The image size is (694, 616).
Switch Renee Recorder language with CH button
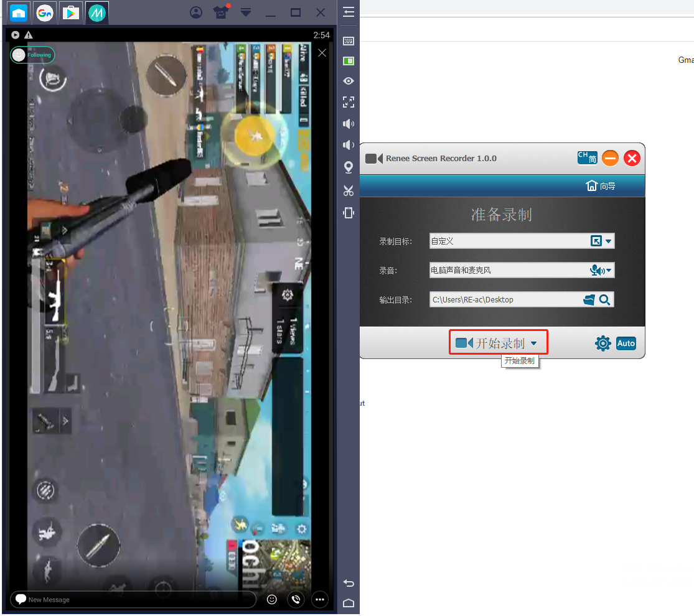(x=588, y=158)
